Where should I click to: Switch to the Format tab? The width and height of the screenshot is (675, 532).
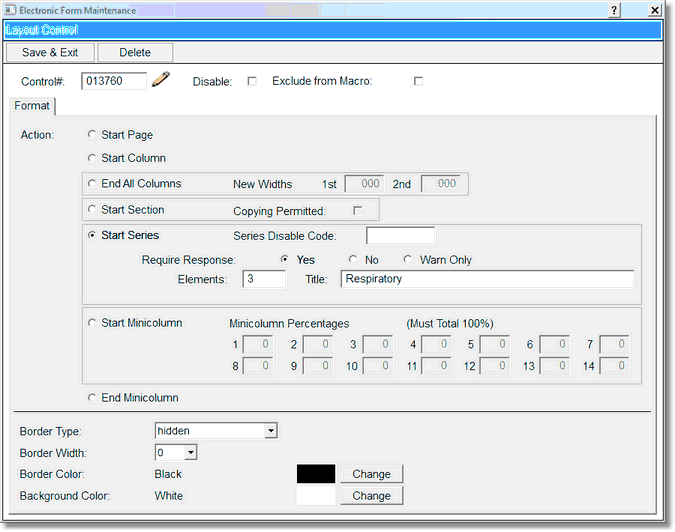(32, 105)
